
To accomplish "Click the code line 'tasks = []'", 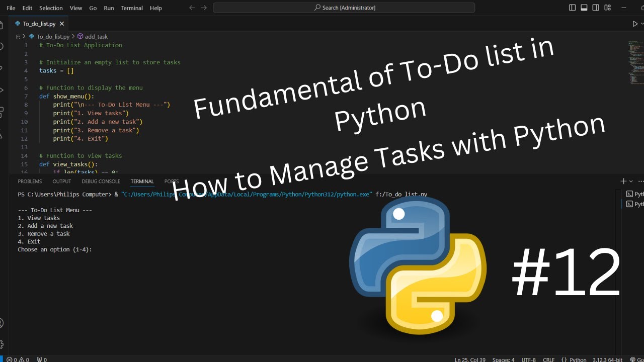I will [x=56, y=70].
